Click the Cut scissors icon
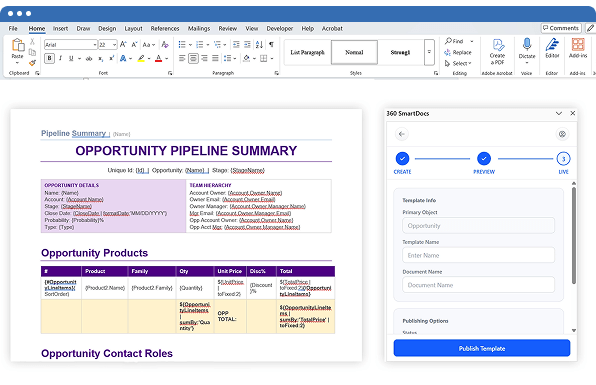The width and height of the screenshot is (596, 385). point(32,41)
